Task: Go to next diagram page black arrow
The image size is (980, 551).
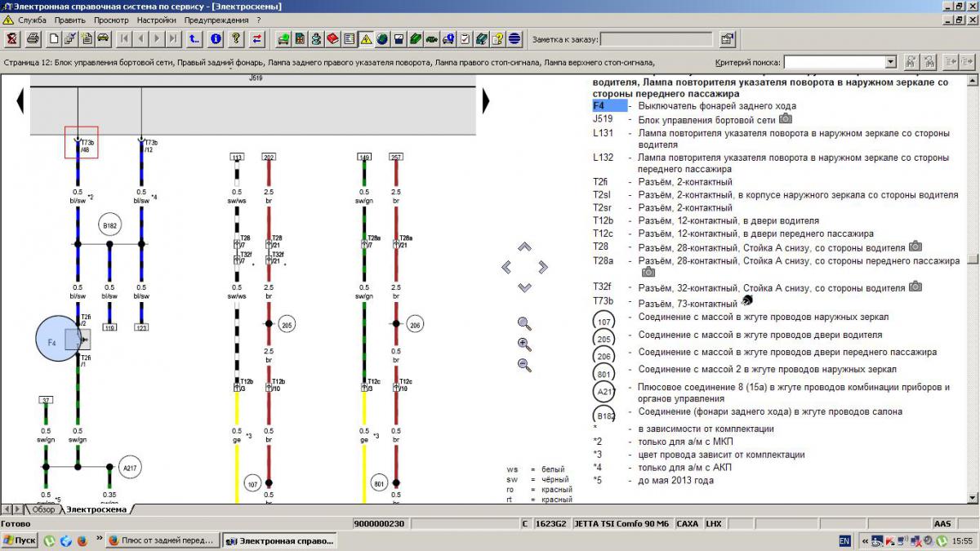Action: (486, 101)
